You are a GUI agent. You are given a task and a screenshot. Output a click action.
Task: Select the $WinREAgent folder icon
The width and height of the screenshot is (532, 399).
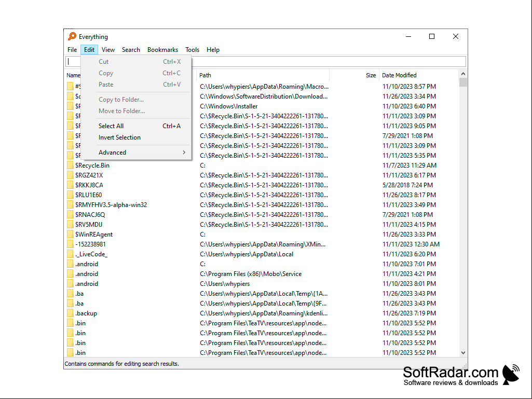[70, 234]
